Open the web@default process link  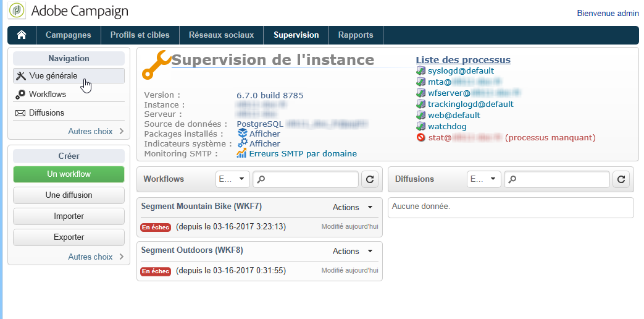454,115
